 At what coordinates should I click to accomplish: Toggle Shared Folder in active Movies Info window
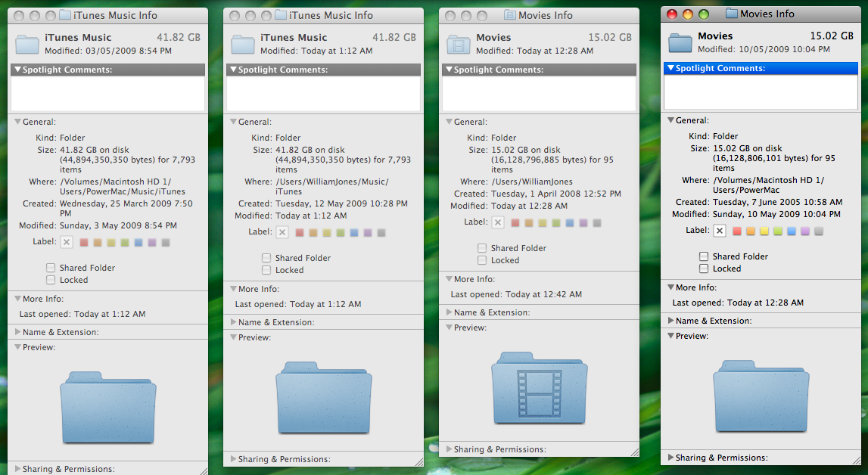[x=704, y=256]
